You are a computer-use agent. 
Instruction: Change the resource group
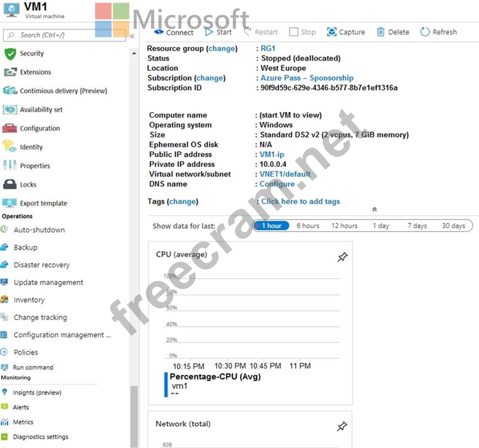(222, 49)
